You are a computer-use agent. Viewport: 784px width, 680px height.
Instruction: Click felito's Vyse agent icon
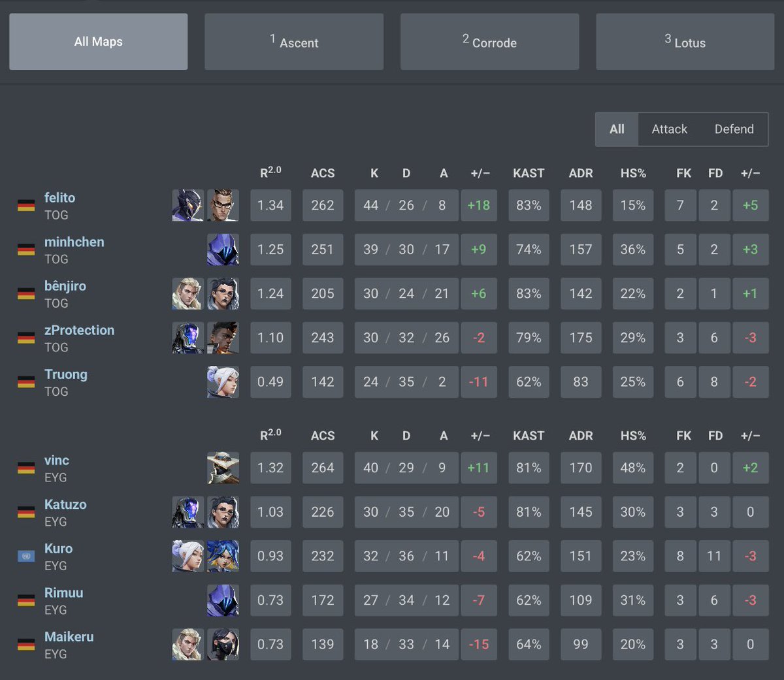tap(188, 205)
